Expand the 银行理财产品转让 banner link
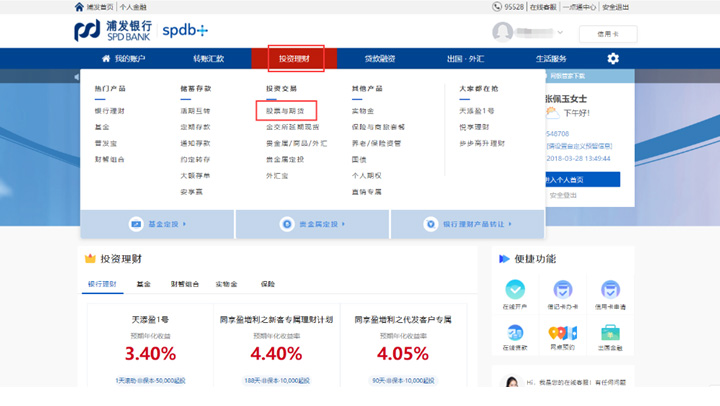The width and height of the screenshot is (720, 406). pyautogui.click(x=467, y=224)
